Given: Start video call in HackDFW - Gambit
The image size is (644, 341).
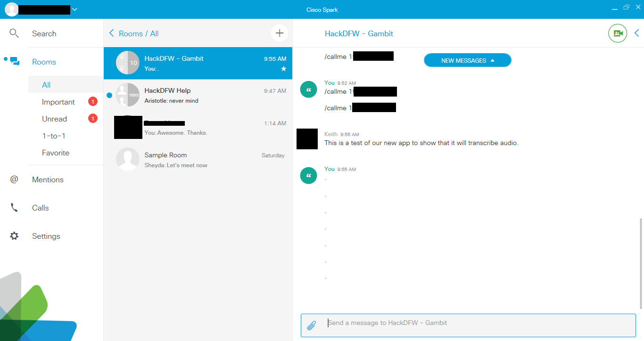Looking at the screenshot, I should point(618,33).
